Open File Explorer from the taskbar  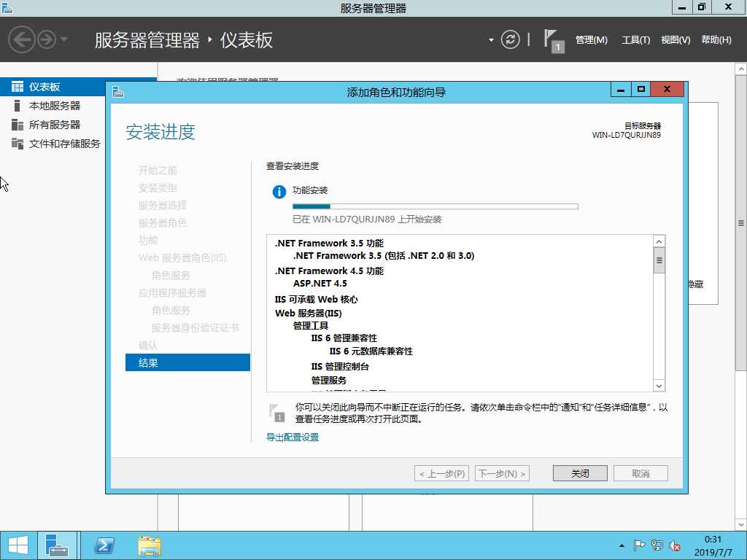pyautogui.click(x=150, y=545)
